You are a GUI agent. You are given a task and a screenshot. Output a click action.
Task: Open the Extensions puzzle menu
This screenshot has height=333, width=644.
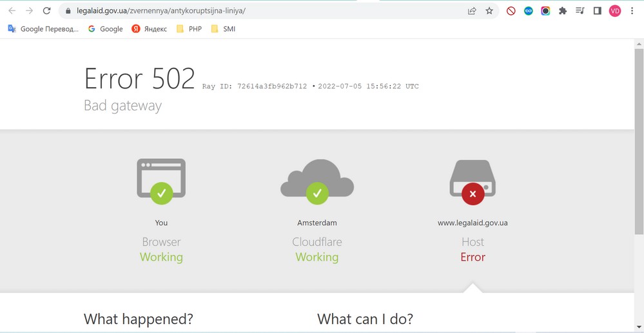563,11
